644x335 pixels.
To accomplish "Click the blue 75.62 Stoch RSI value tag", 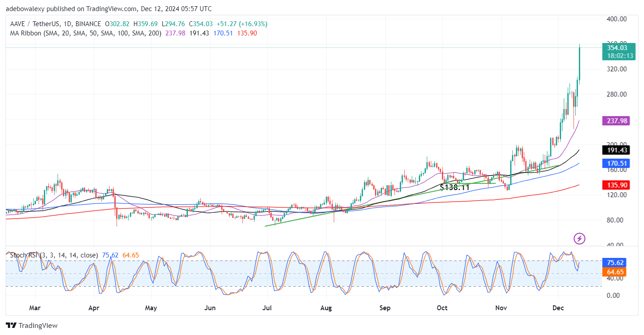I will tap(614, 262).
